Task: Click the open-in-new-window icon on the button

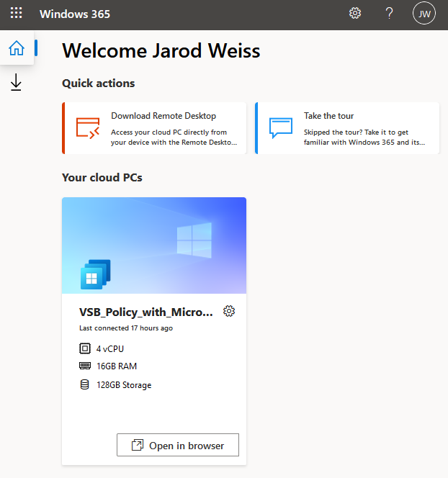Action: (138, 445)
